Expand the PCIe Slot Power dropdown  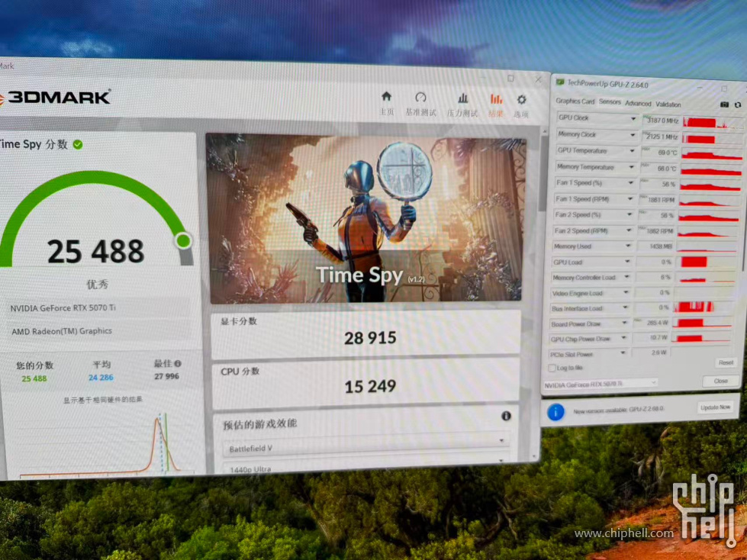pos(623,353)
